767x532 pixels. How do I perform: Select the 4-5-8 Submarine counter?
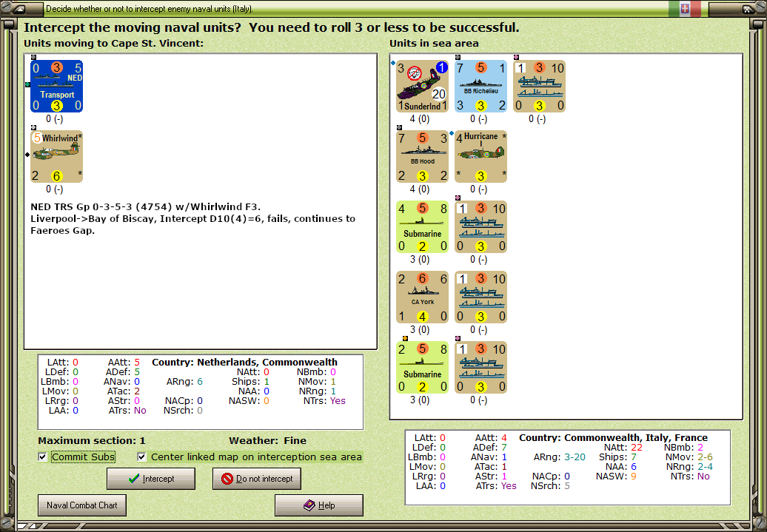click(422, 227)
